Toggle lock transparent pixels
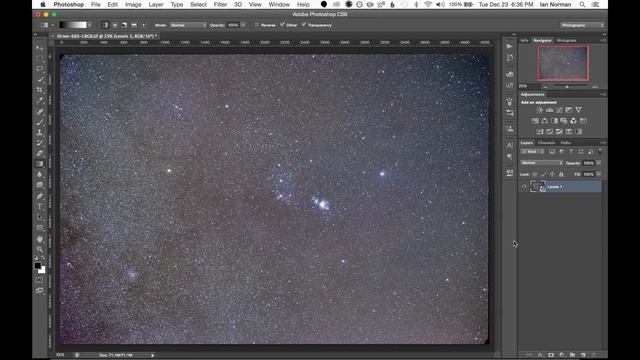Viewport: 640px width, 360px height. pyautogui.click(x=535, y=174)
